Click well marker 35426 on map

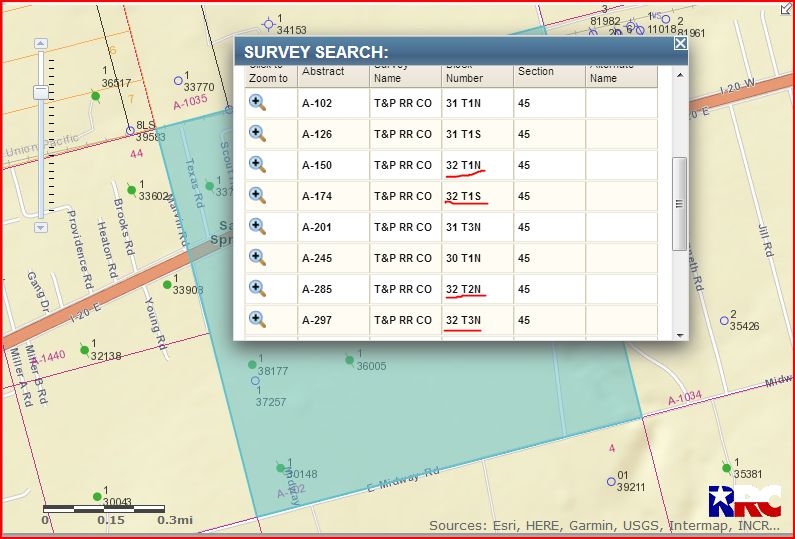tap(724, 320)
